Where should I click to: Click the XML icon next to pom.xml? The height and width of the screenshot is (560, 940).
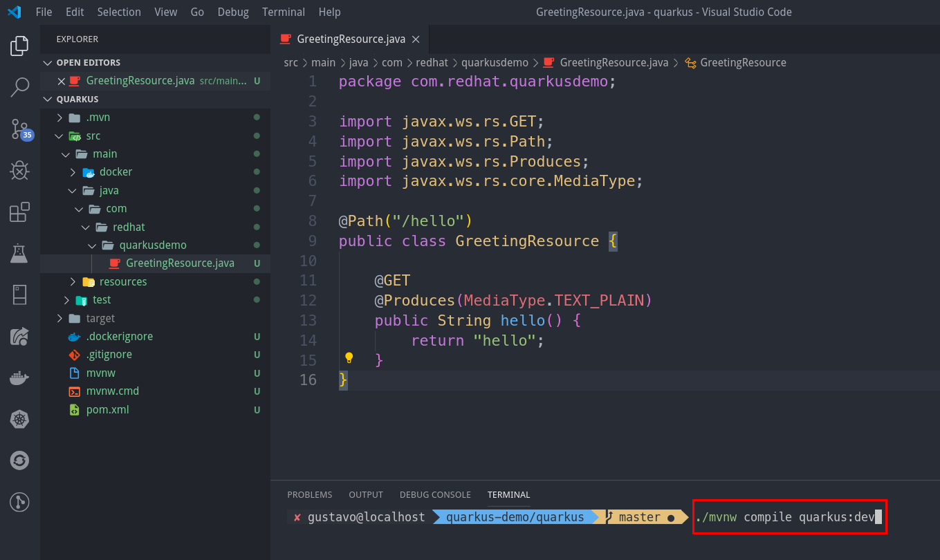[x=75, y=410]
